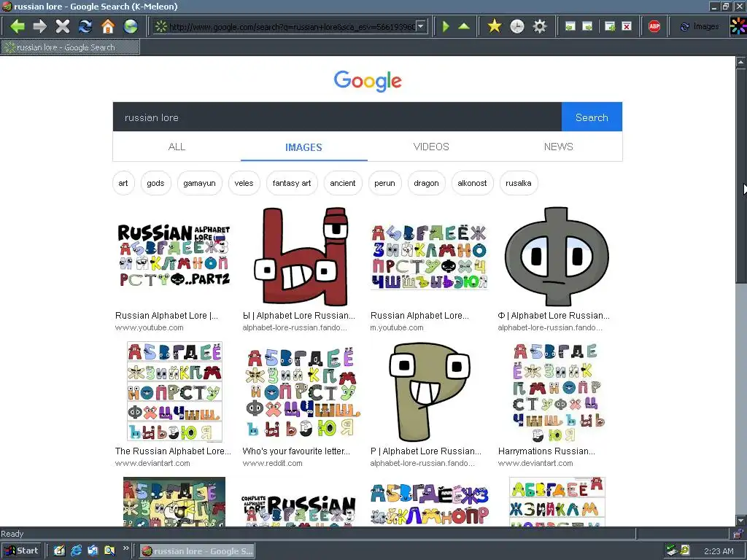The image size is (747, 560).
Task: Open the m.youtube.com alphabet grid thumbnail
Action: (x=429, y=257)
